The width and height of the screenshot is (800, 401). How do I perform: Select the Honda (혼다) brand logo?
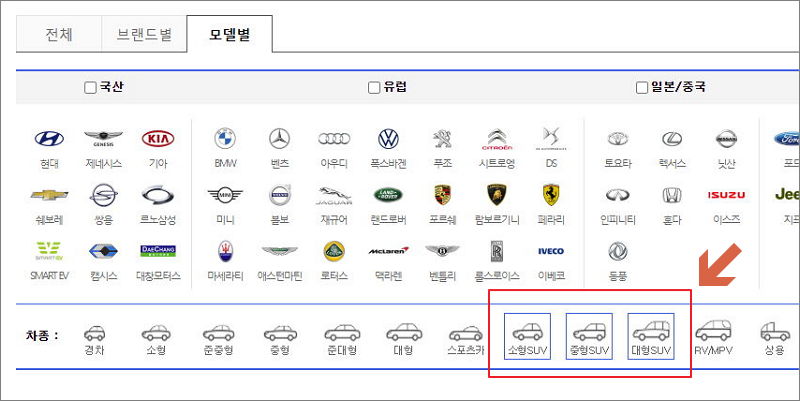click(x=672, y=195)
